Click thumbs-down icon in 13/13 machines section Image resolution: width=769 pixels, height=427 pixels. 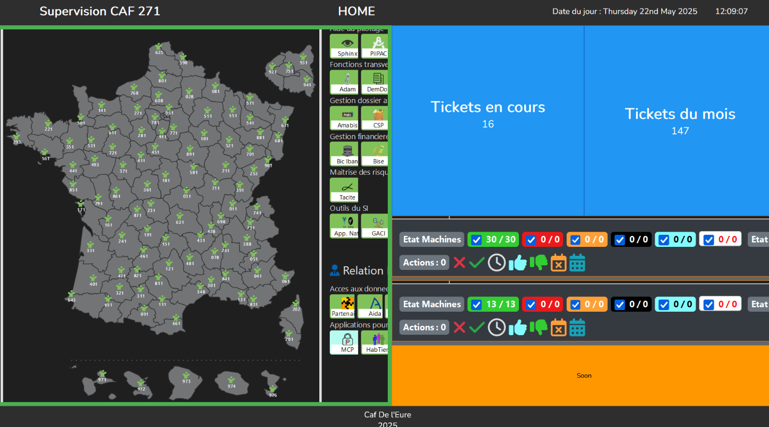538,327
